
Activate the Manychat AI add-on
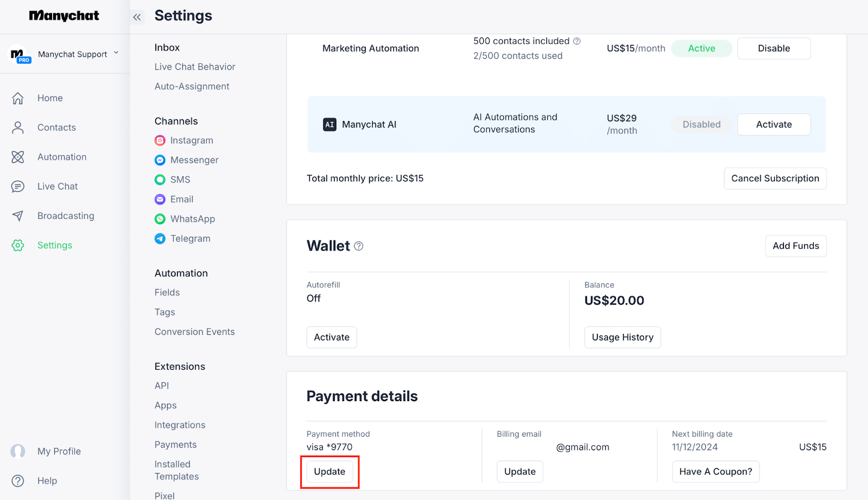click(774, 124)
